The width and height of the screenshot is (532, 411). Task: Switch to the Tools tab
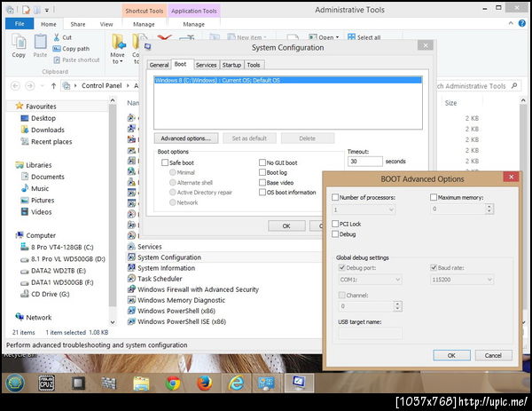click(x=254, y=65)
